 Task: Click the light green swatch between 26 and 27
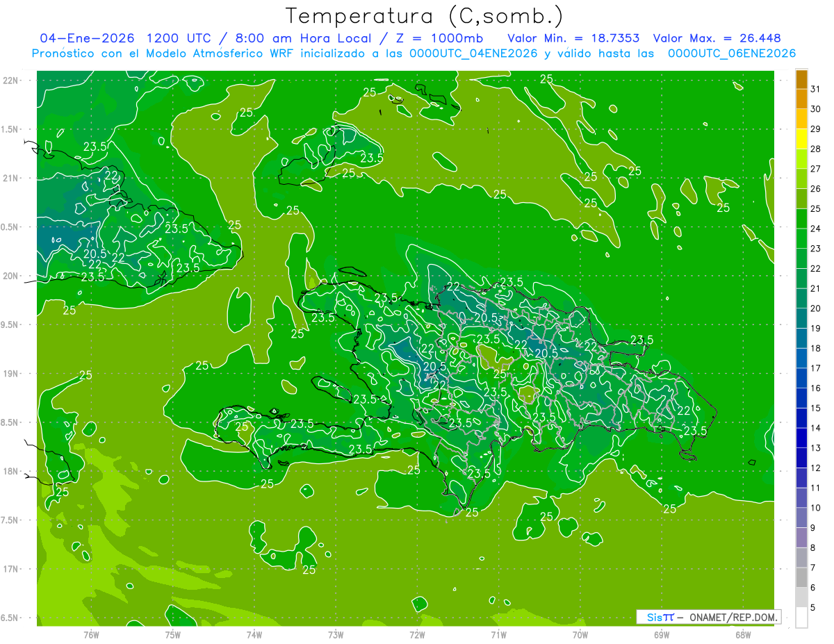(x=801, y=179)
